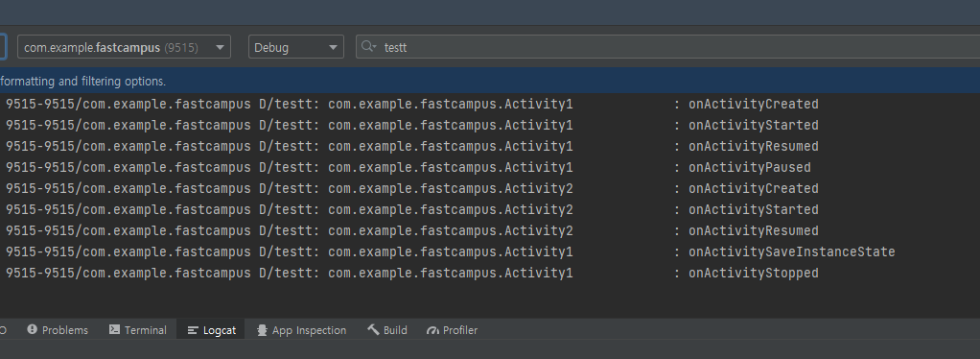Select the Activity2 onActivityStarted log line
Viewport: 980px width, 359px height.
pos(412,209)
